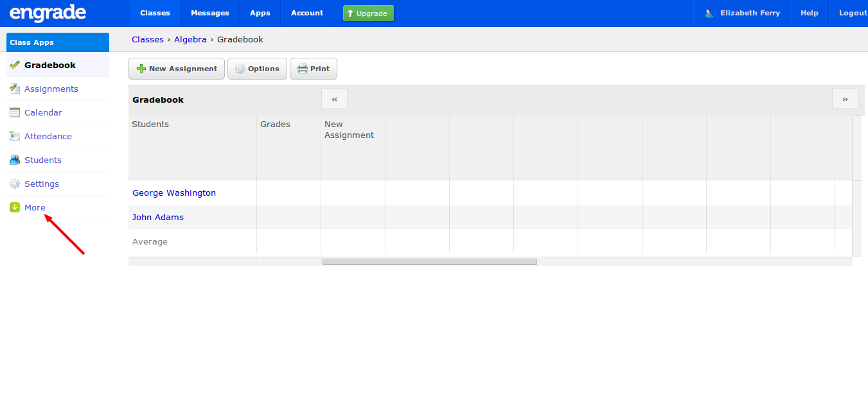
Task: Open the Apps menu in the top bar
Action: coord(260,13)
